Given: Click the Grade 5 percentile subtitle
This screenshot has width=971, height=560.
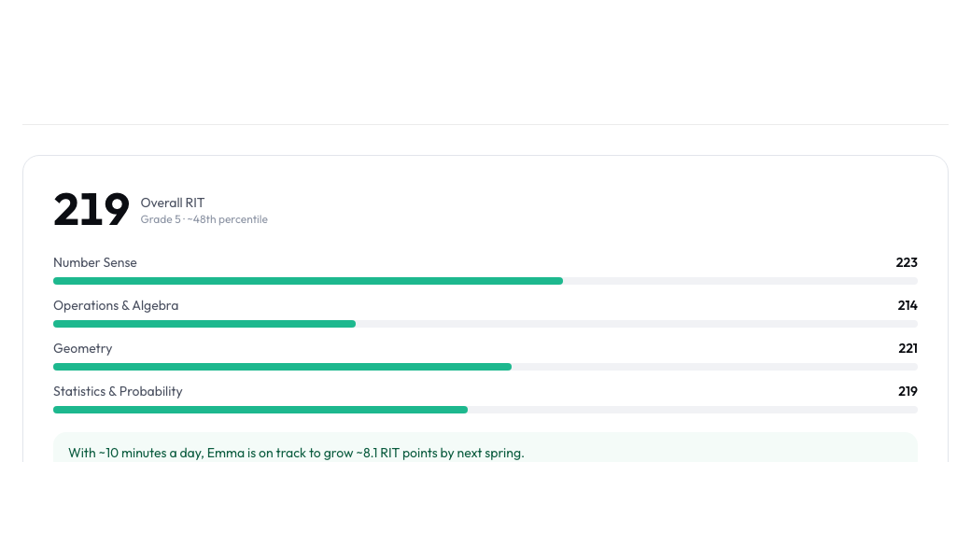Looking at the screenshot, I should tap(204, 219).
